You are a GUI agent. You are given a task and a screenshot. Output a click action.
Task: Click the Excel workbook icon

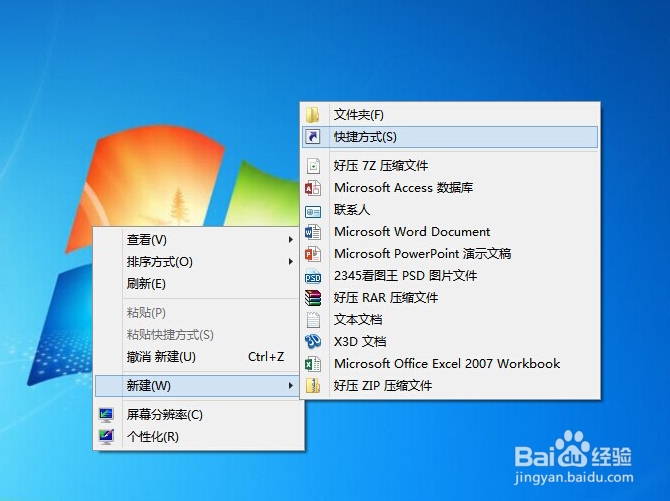coord(313,364)
